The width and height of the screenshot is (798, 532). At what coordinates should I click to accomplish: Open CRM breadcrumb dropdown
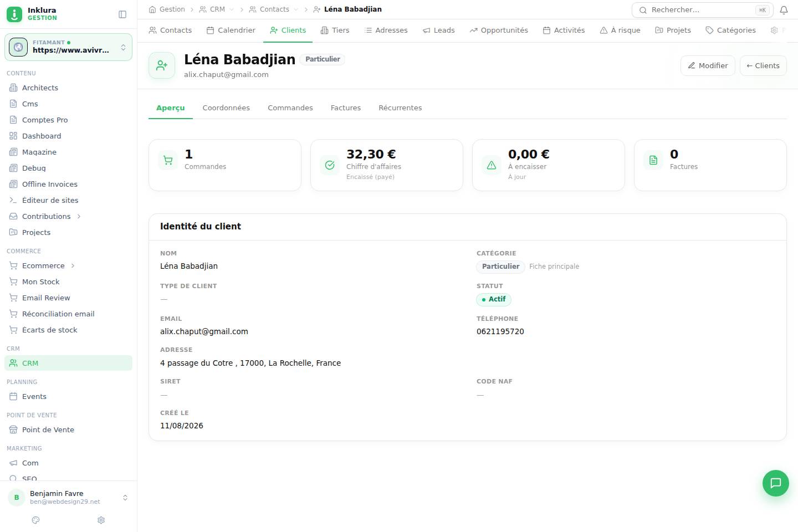coord(232,9)
